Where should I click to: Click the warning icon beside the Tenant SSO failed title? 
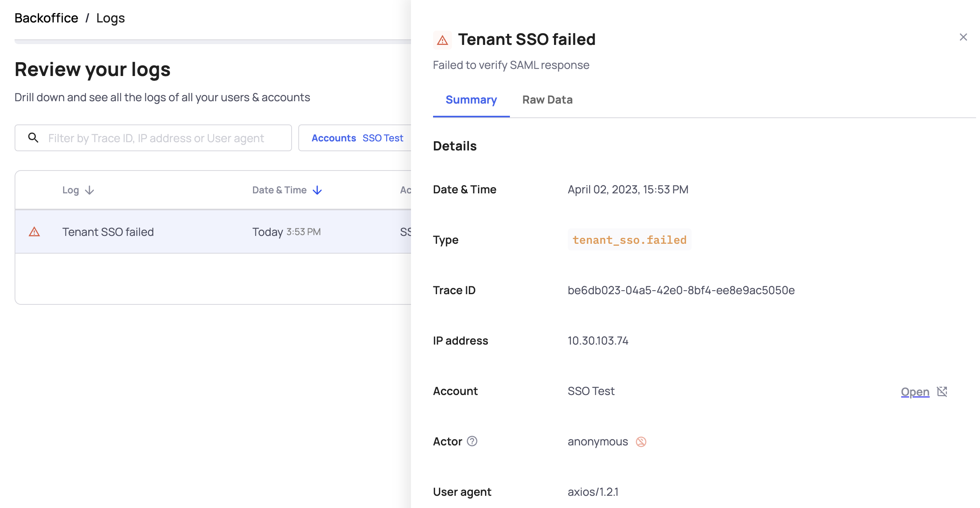tap(442, 39)
